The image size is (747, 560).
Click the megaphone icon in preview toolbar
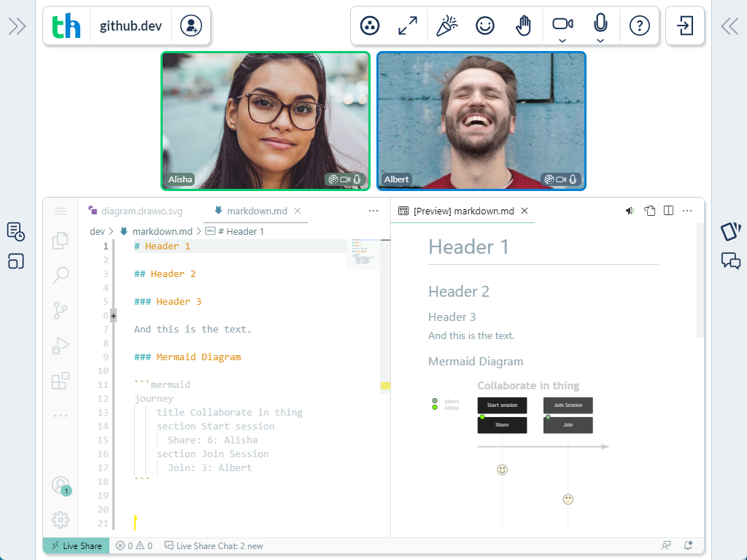click(630, 211)
